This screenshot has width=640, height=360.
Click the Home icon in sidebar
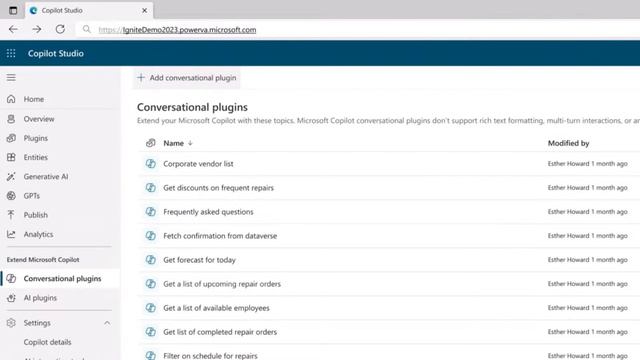tap(11, 99)
